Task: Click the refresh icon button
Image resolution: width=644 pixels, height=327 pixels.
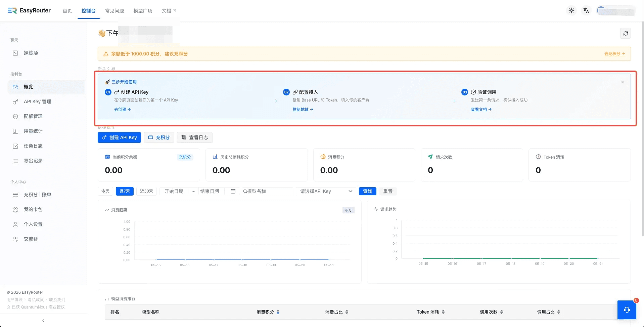Action: 626,33
